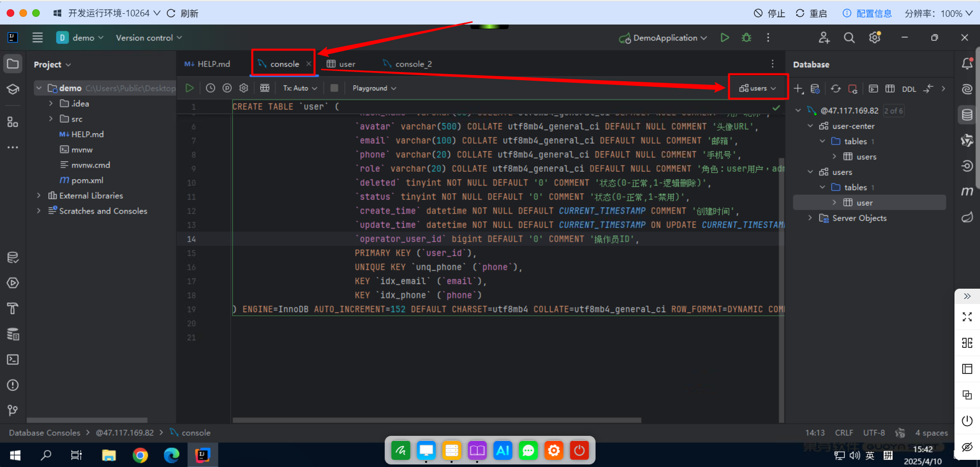The image size is (980, 467).
Task: Change 4 spaces indent setting
Action: click(932, 433)
